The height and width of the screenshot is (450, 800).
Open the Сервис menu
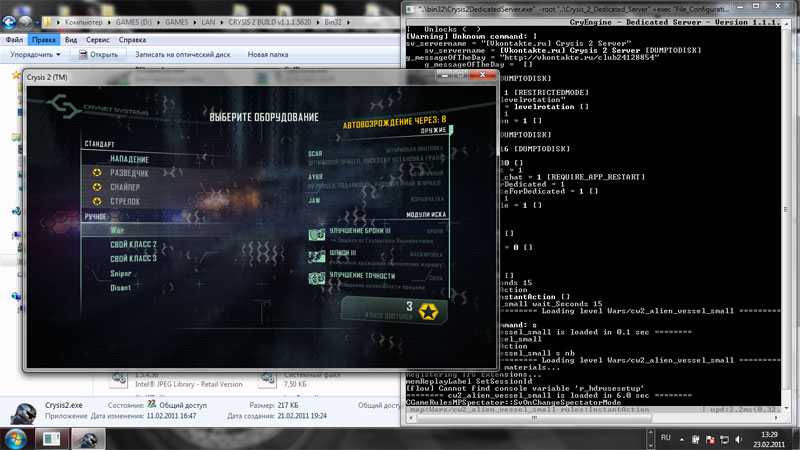97,40
